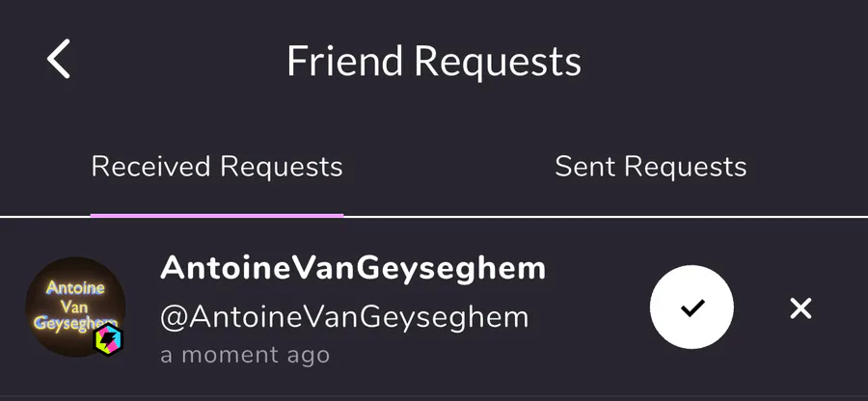Image resolution: width=868 pixels, height=401 pixels.
Task: Open the AntoineVanGeyseghem profile picture
Action: (73, 307)
